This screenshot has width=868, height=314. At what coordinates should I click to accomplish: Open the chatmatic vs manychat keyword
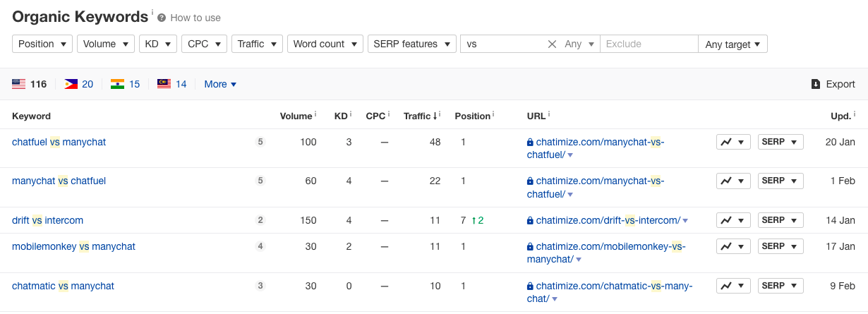click(63, 286)
